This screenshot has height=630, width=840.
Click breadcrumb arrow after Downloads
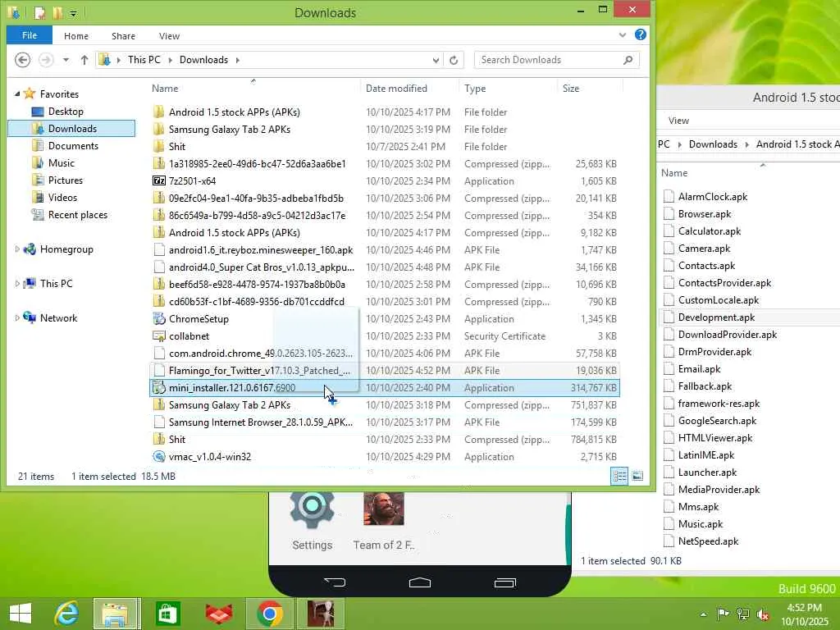[237, 60]
